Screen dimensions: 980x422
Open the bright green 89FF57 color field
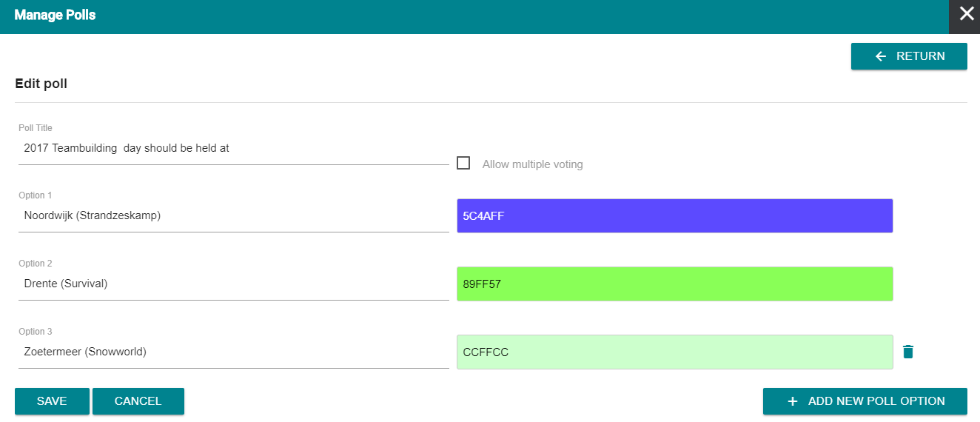tap(674, 284)
